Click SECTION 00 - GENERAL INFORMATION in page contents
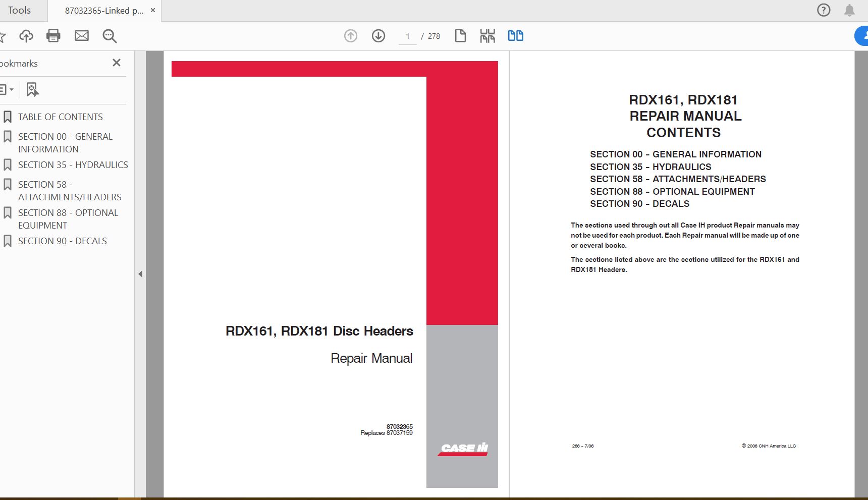This screenshot has width=868, height=500. [676, 154]
